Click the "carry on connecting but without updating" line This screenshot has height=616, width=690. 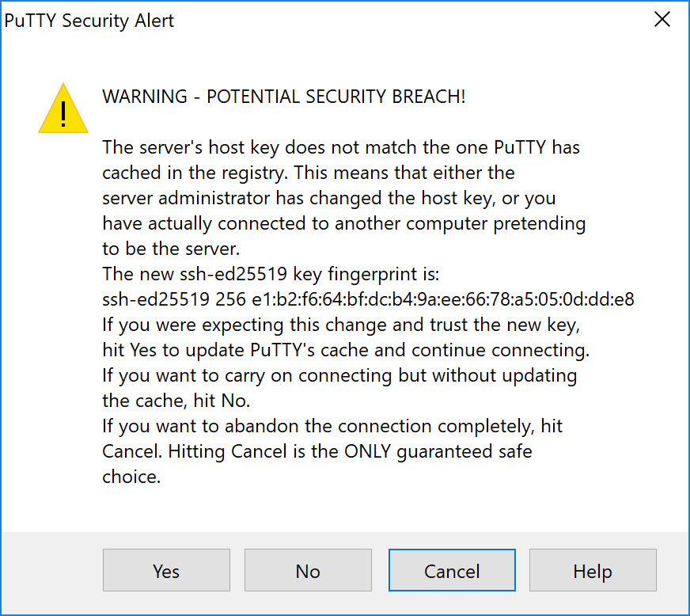click(339, 375)
